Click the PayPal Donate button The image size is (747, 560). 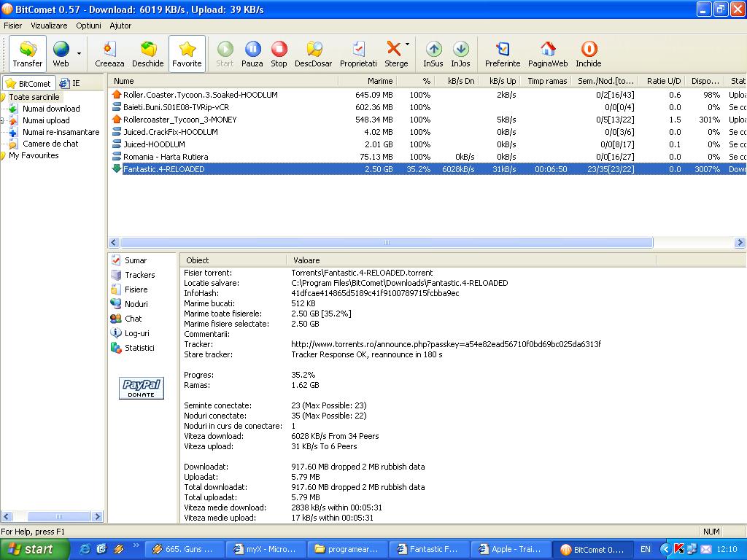pyautogui.click(x=141, y=388)
